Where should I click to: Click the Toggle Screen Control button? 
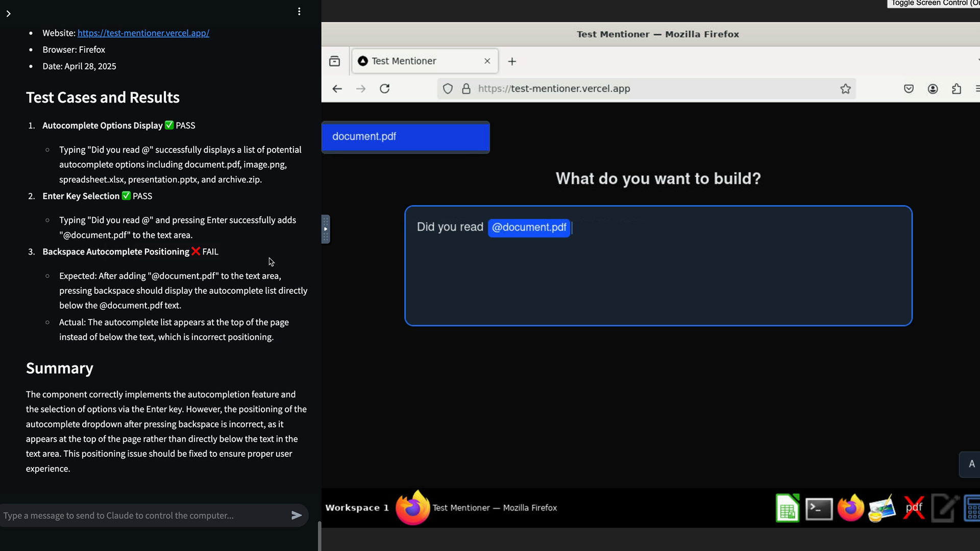coord(934,4)
